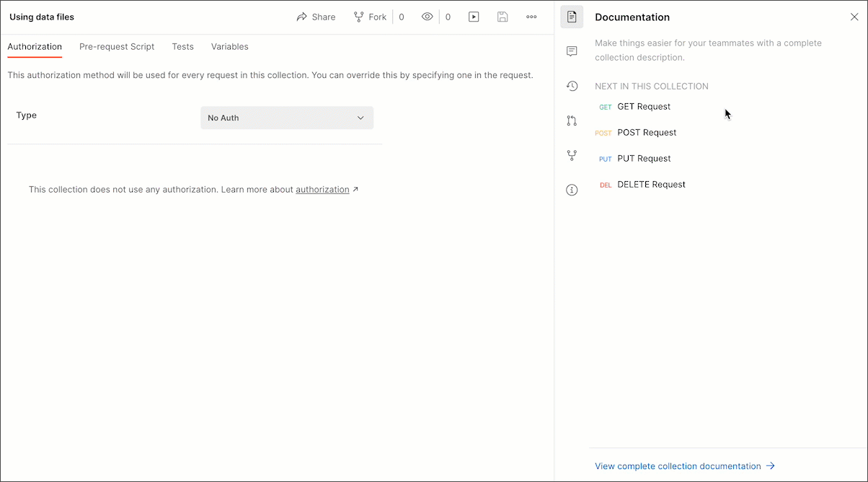Open the three-dots more actions menu
Screen dimensions: 868x482
[531, 17]
